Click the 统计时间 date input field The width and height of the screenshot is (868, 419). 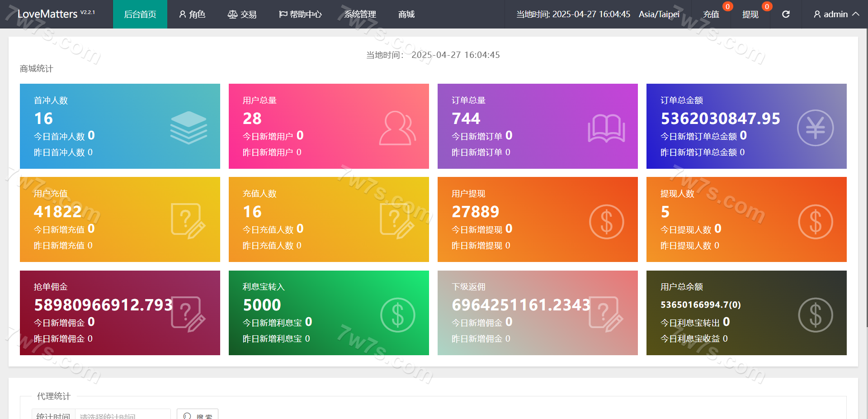point(122,415)
